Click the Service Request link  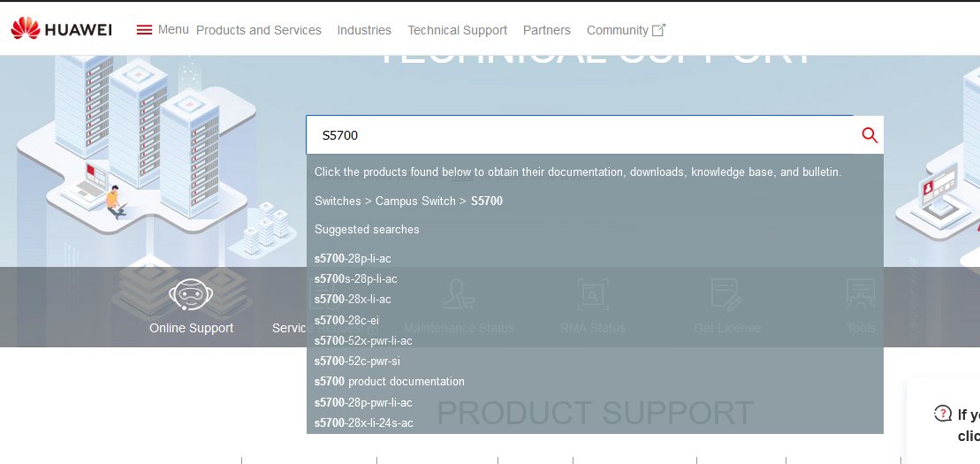tap(325, 328)
